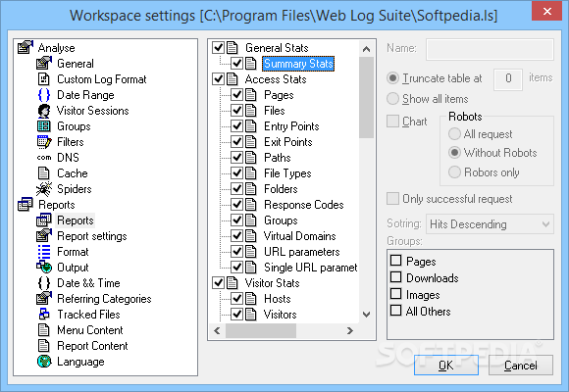Viewport: 569px width, 392px height.
Task: Check Images in the Groups list
Action: coord(396,294)
